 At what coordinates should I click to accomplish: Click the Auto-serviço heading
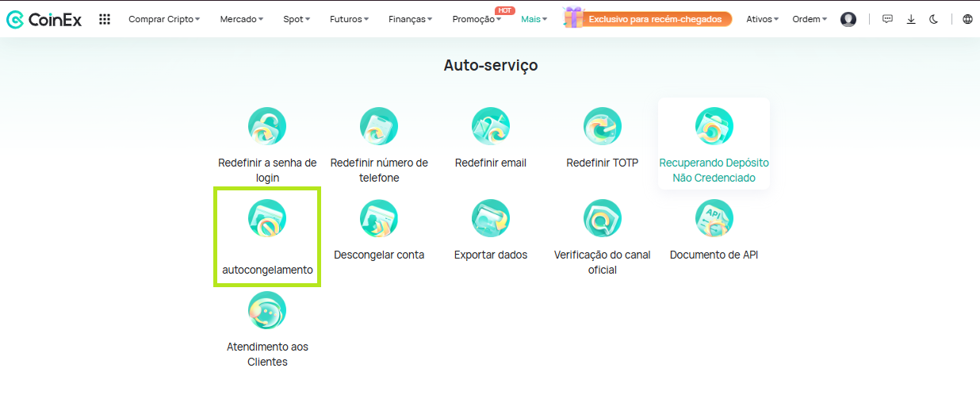click(491, 65)
